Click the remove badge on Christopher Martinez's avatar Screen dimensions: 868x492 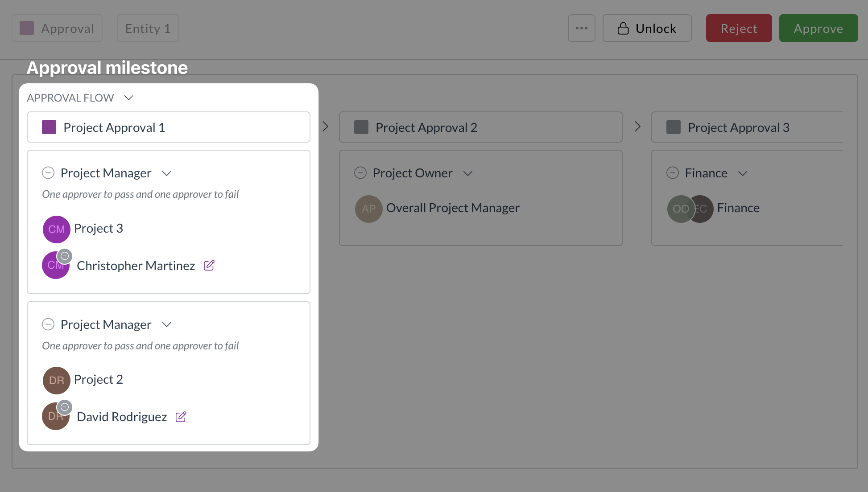pyautogui.click(x=65, y=256)
